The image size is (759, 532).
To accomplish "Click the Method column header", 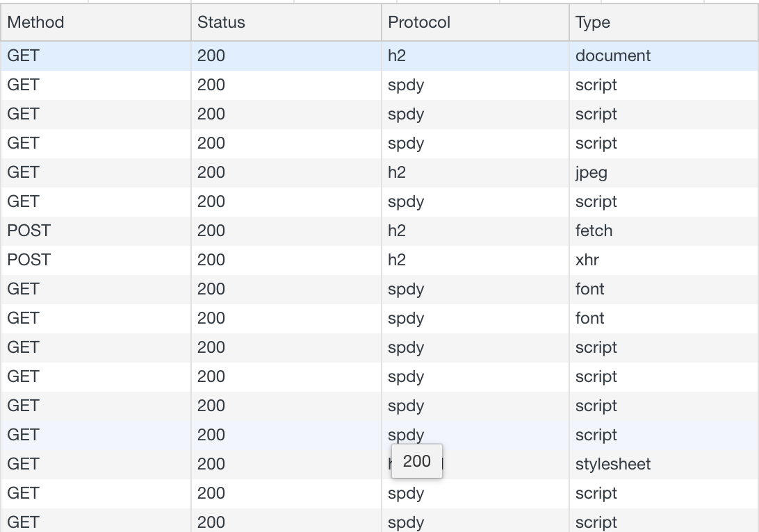I will (36, 22).
